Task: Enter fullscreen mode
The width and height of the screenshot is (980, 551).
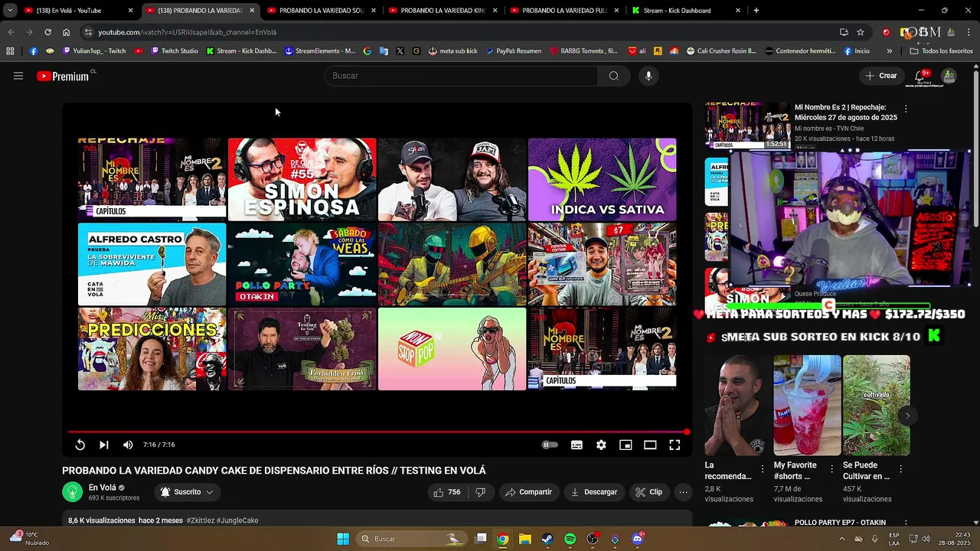Action: pos(675,445)
